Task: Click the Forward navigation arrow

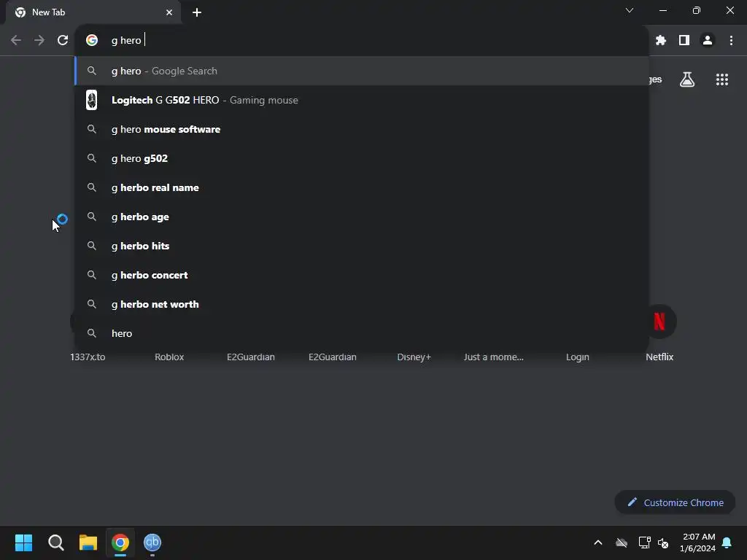Action: point(39,41)
